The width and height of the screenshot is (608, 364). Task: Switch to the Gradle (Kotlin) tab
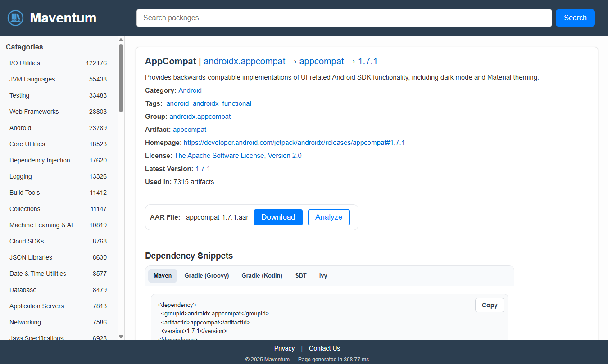tap(262, 276)
